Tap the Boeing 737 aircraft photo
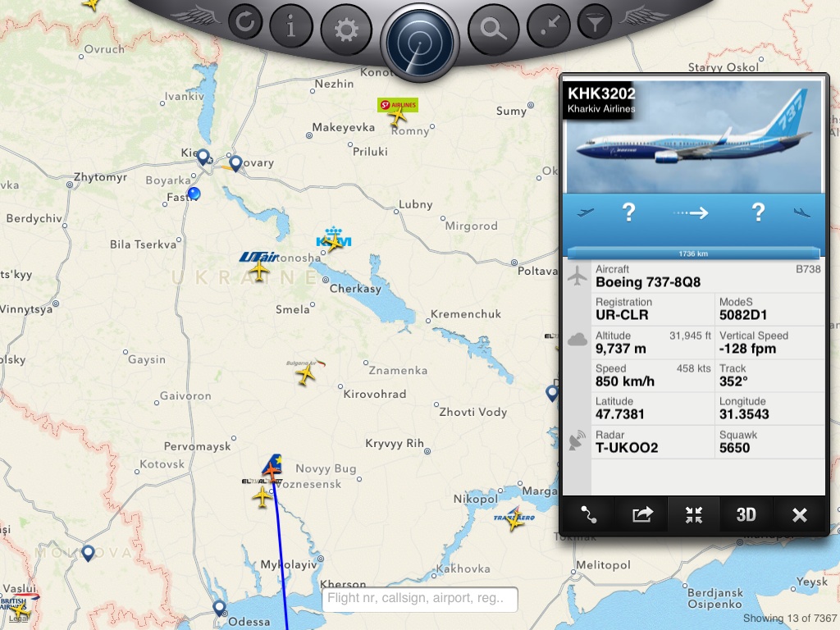 pos(694,137)
